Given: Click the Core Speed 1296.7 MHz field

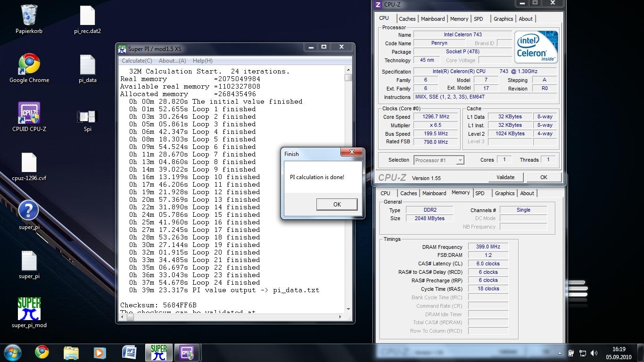Looking at the screenshot, I should (436, 117).
